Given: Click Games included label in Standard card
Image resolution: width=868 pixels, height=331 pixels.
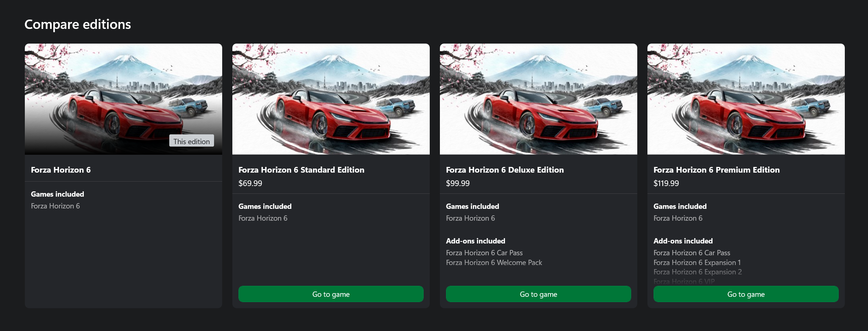Looking at the screenshot, I should coord(265,206).
